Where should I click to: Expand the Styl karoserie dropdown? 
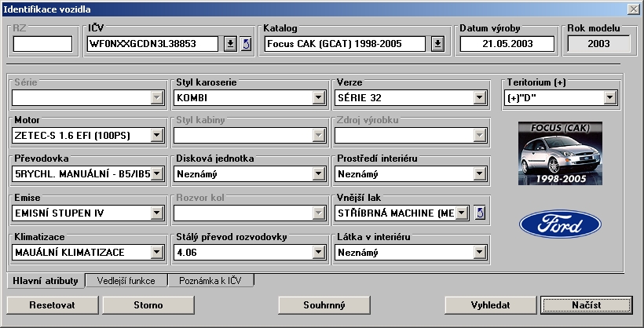(318, 98)
